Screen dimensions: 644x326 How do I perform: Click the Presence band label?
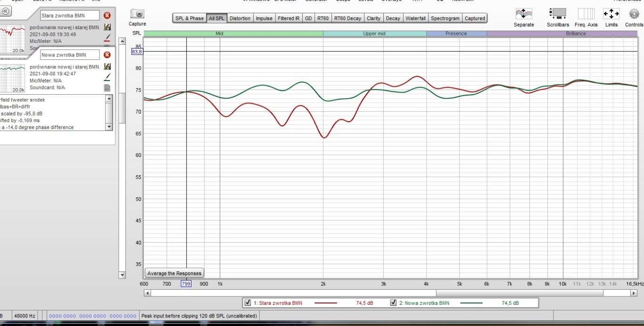pos(456,33)
